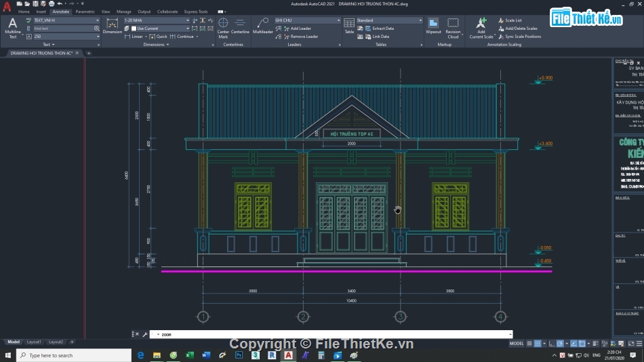Select the Multiline Text tool
This screenshot has width=644, height=362.
click(13, 28)
